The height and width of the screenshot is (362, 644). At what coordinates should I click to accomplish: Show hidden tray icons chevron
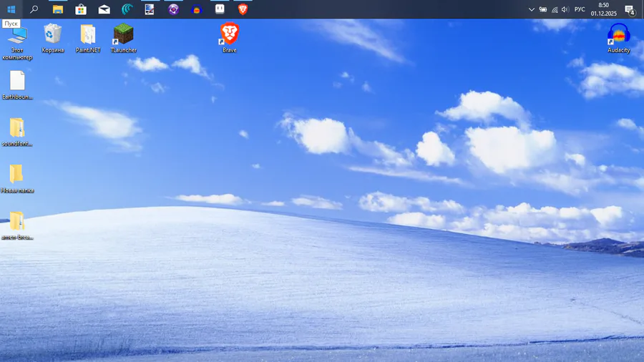(531, 9)
